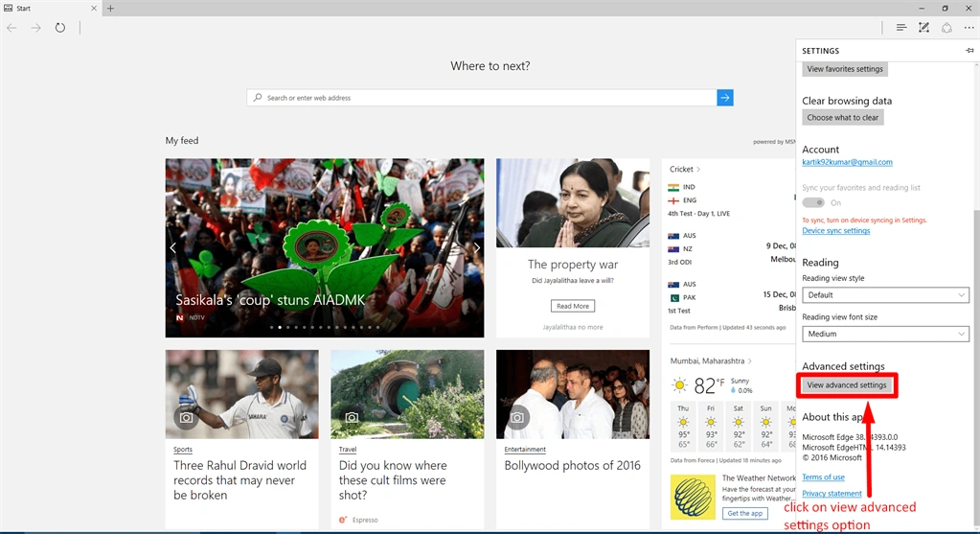Focus the Search or enter web address field
Viewport: 980px width, 534px height.
pos(482,98)
